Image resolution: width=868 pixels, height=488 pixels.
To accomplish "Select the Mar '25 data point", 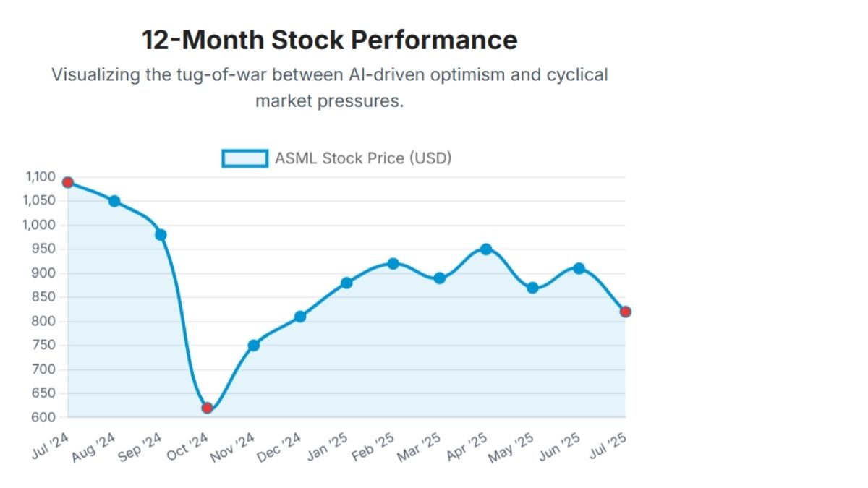I will point(440,278).
